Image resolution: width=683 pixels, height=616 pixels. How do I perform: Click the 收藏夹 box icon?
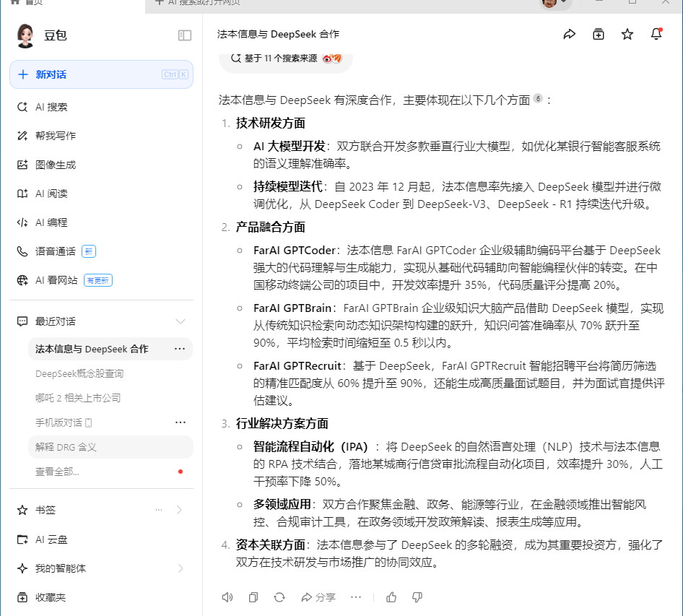(x=22, y=597)
